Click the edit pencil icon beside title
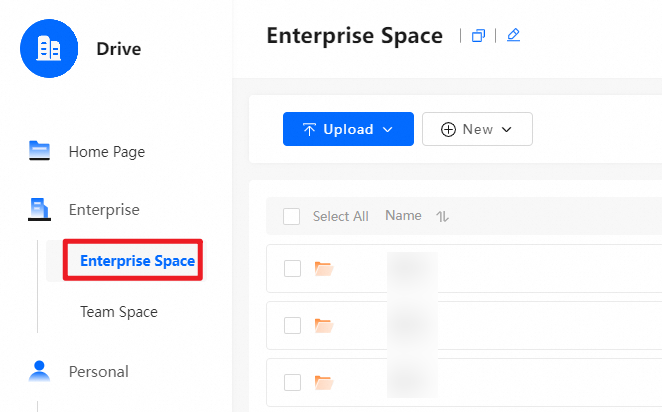The height and width of the screenshot is (412, 662). tap(513, 36)
